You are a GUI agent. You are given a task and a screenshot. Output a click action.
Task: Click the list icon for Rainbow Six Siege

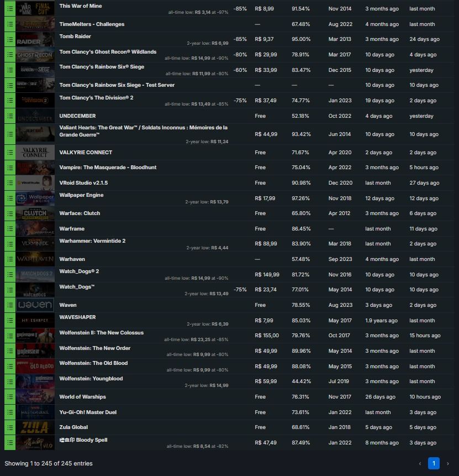(10, 70)
